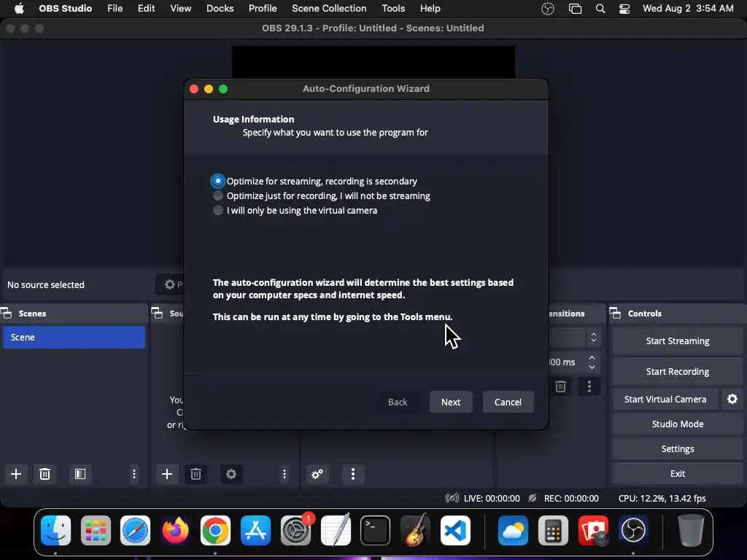The height and width of the screenshot is (560, 747).
Task: Adjust transition duration stepper
Action: click(592, 362)
